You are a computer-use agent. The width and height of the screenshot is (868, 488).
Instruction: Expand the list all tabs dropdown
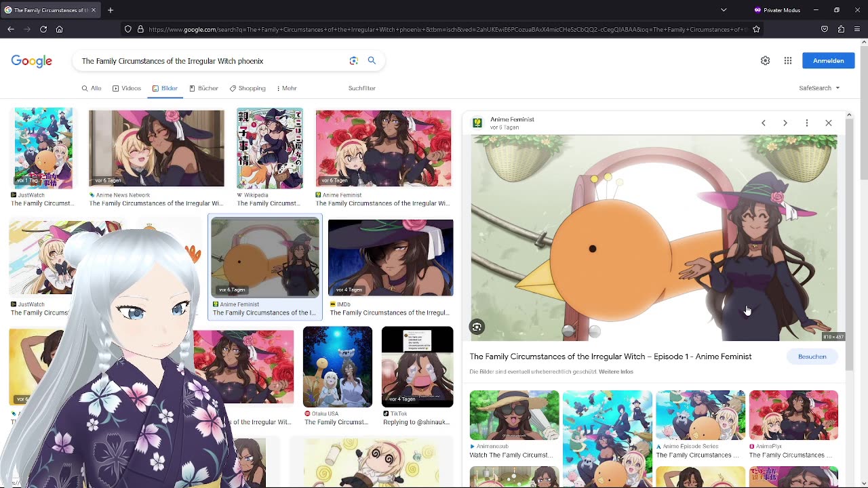724,10
